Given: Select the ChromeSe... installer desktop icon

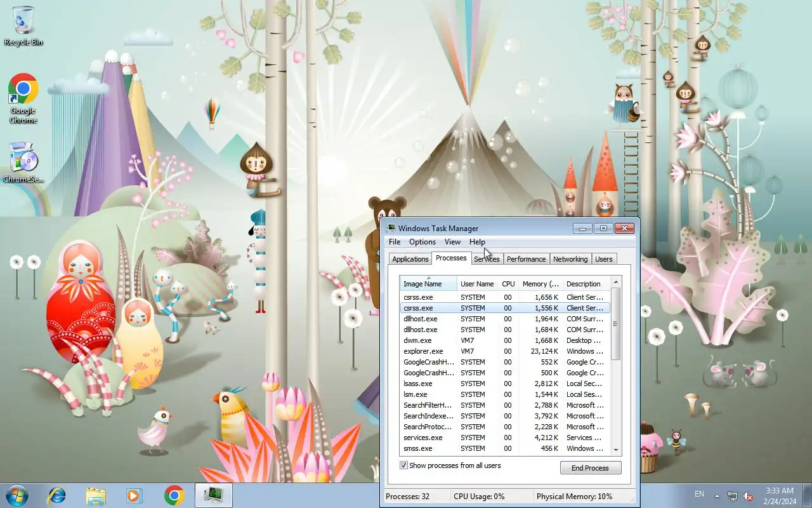Looking at the screenshot, I should coord(23,163).
